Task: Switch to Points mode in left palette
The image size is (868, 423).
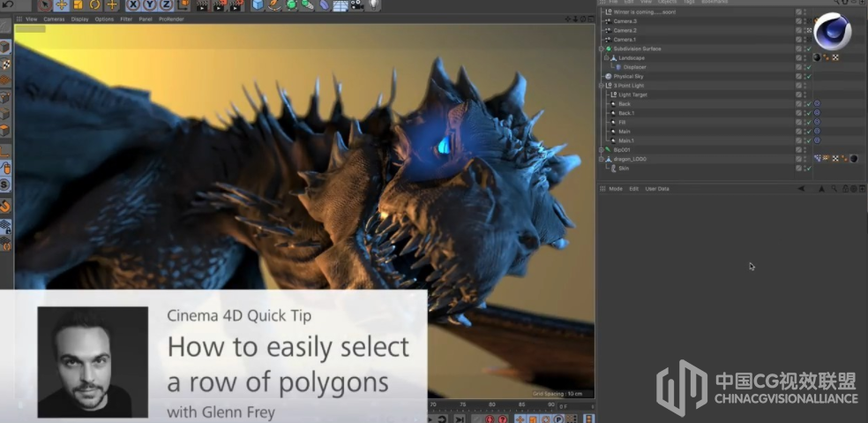Action: [x=5, y=97]
